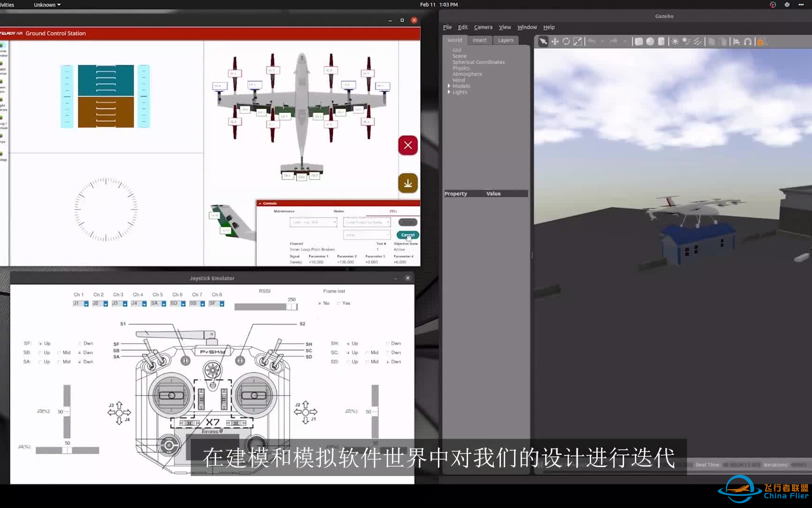Select Spherical Coordinates in World tree
This screenshot has width=812, height=508.
click(x=478, y=62)
